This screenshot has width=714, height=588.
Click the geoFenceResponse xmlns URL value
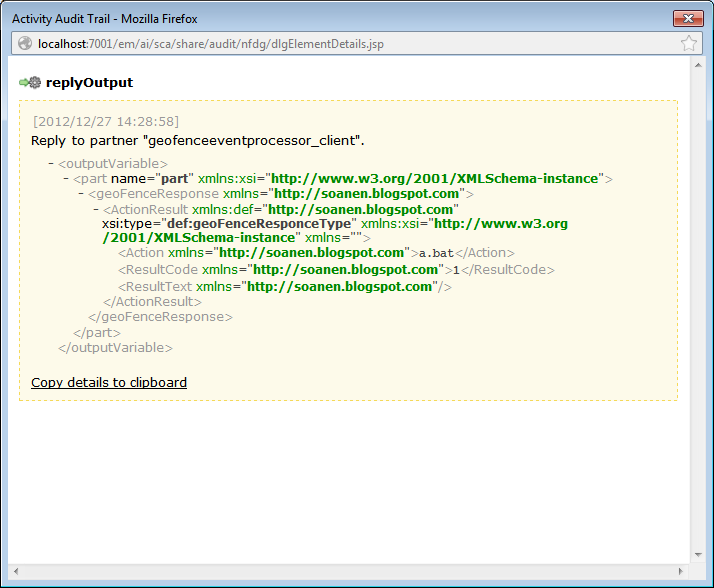tap(367, 194)
